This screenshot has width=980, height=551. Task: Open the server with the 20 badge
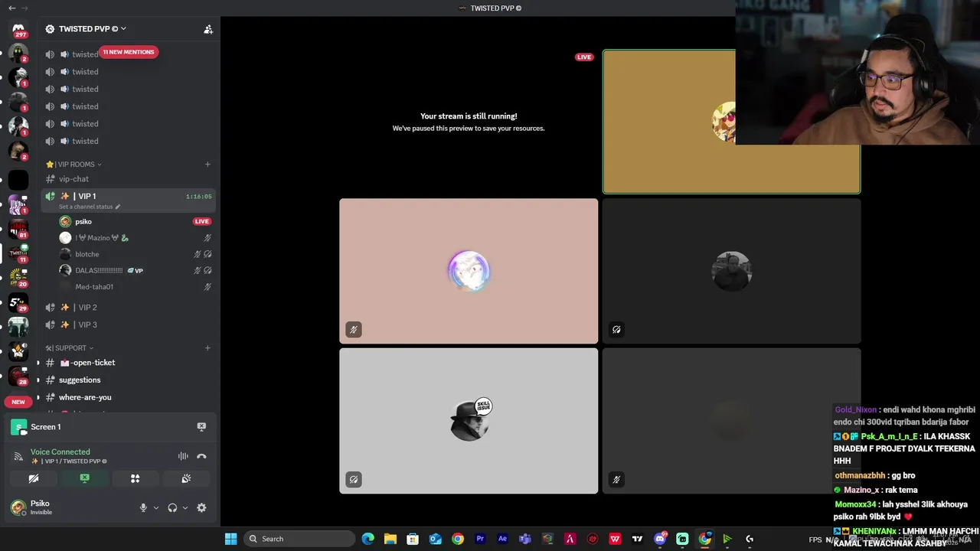pos(18,277)
